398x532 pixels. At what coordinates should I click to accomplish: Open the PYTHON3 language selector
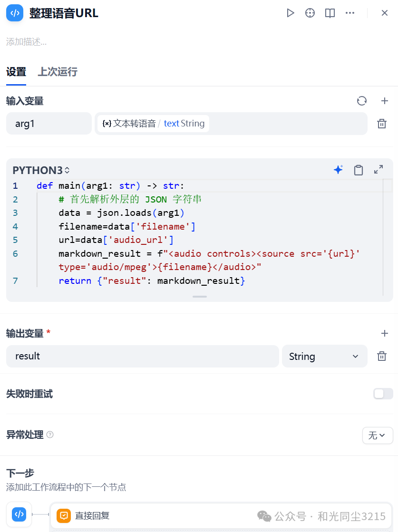(41, 170)
